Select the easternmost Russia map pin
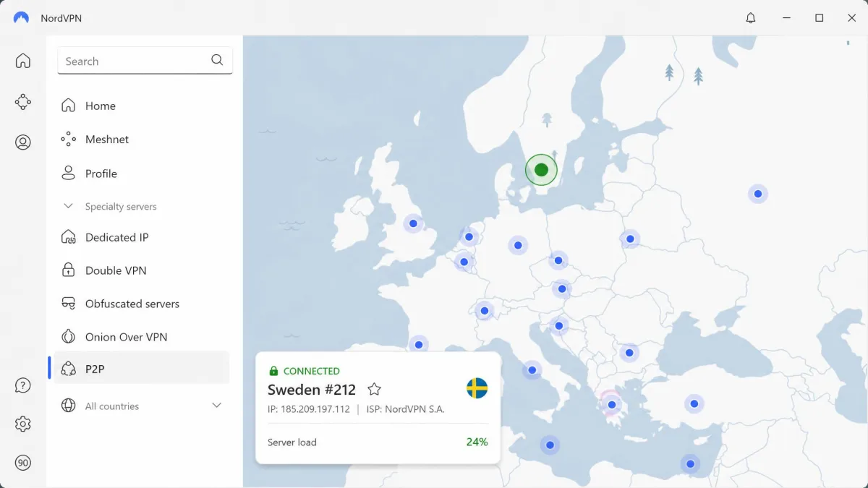 coord(757,194)
